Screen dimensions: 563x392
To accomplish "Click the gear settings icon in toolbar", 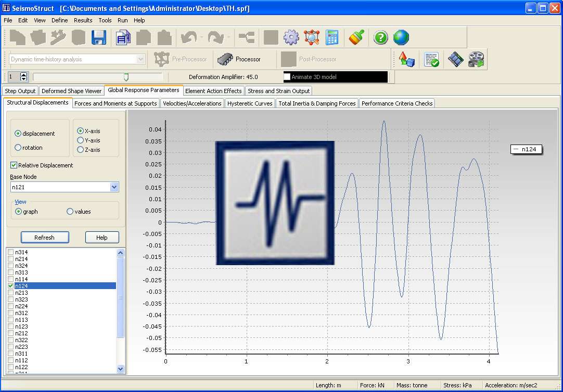I will pos(291,37).
